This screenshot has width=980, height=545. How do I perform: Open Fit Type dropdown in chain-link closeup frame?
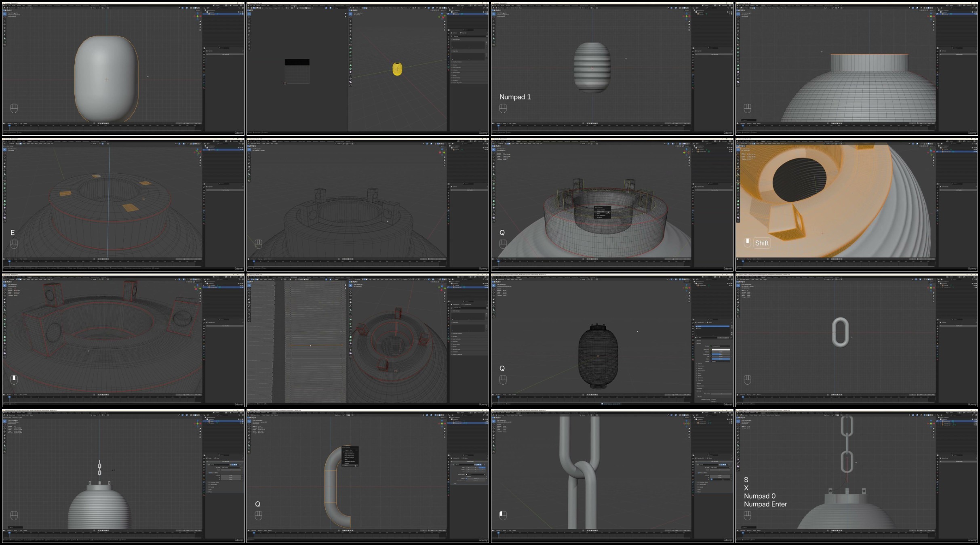719,467
